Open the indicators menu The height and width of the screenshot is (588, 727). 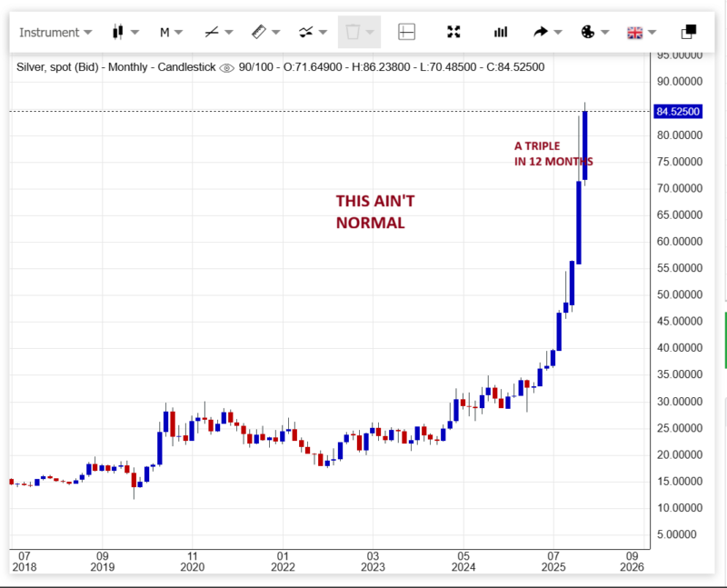pos(312,33)
